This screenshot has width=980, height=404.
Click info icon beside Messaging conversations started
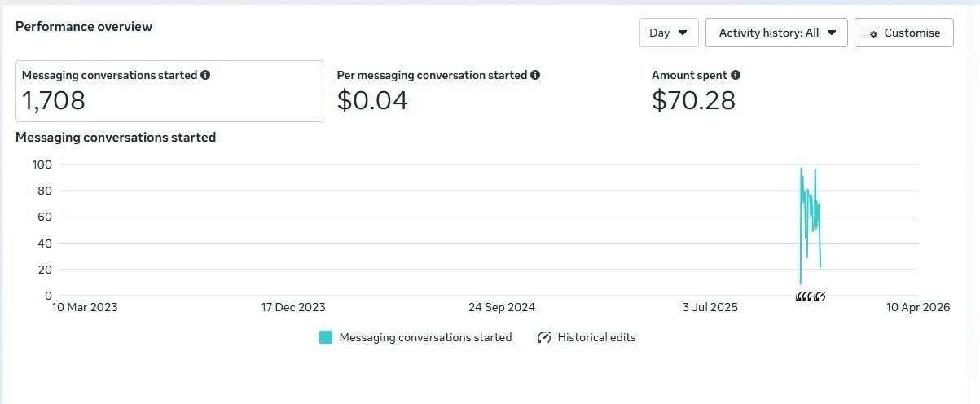[205, 75]
